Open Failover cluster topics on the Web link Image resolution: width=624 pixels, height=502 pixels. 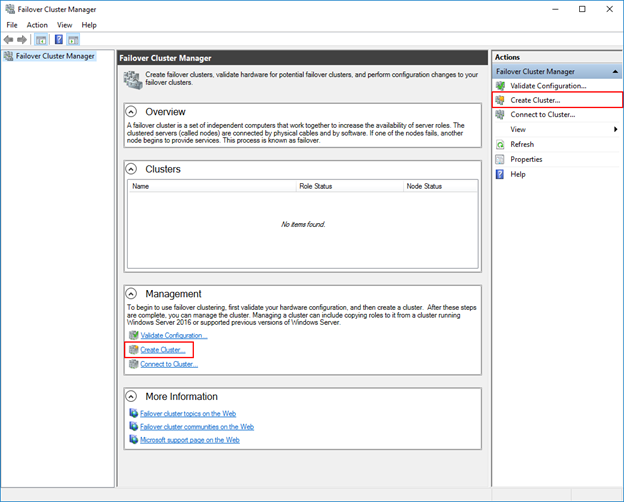tap(188, 414)
